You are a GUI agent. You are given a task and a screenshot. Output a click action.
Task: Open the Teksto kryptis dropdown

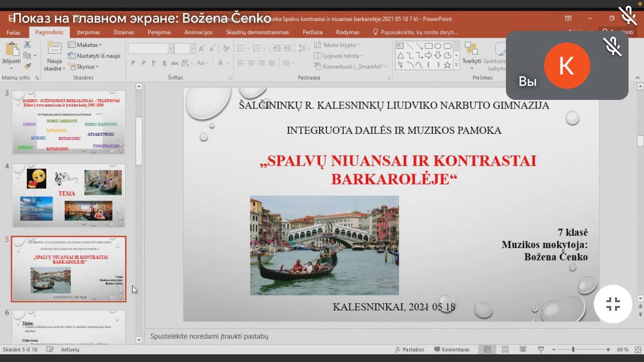coord(337,45)
